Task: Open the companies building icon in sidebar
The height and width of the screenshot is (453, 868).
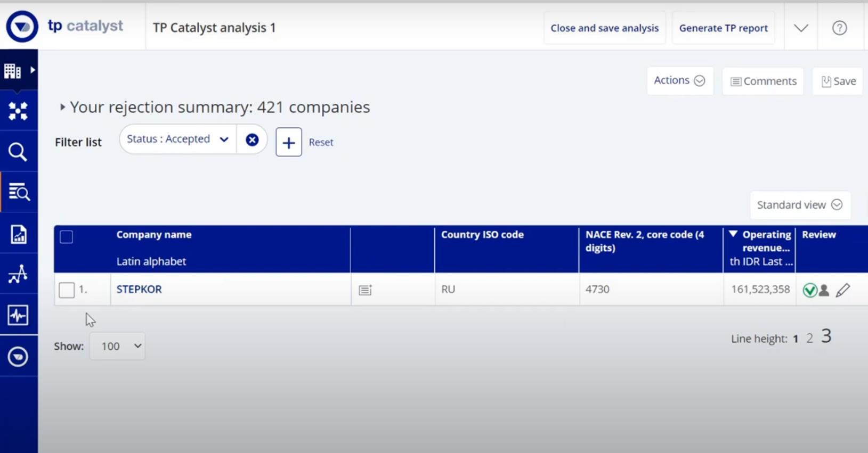Action: [13, 70]
